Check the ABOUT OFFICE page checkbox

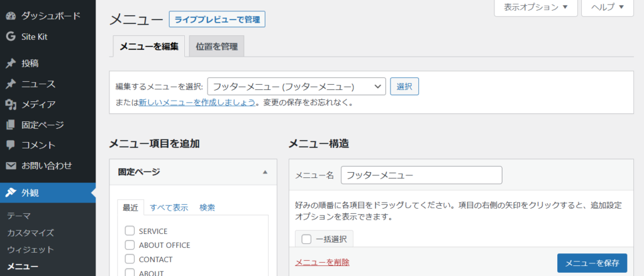pos(130,245)
